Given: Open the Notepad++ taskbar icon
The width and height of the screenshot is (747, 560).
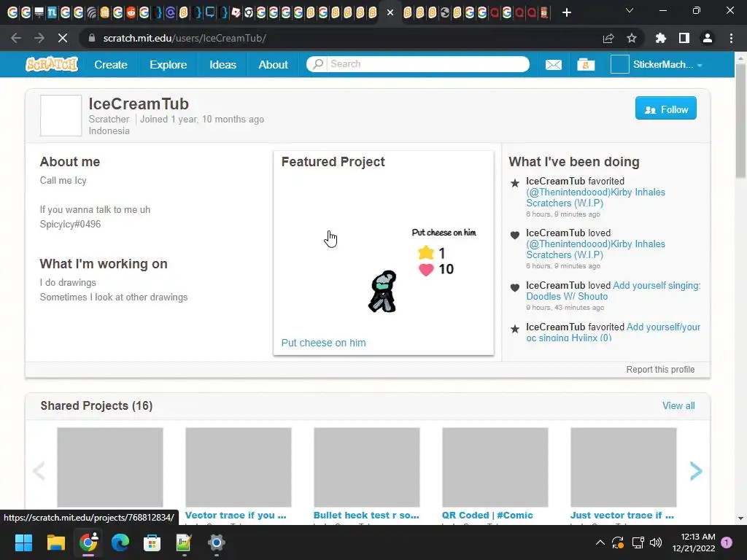Looking at the screenshot, I should point(184,542).
